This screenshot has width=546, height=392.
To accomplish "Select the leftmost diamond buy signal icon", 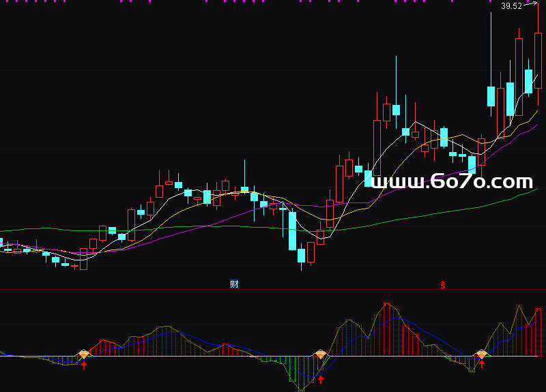I will pos(84,354).
